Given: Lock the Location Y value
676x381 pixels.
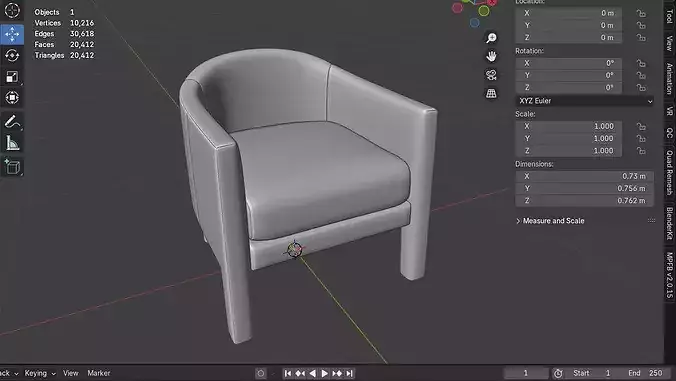Looking at the screenshot, I should coord(641,25).
